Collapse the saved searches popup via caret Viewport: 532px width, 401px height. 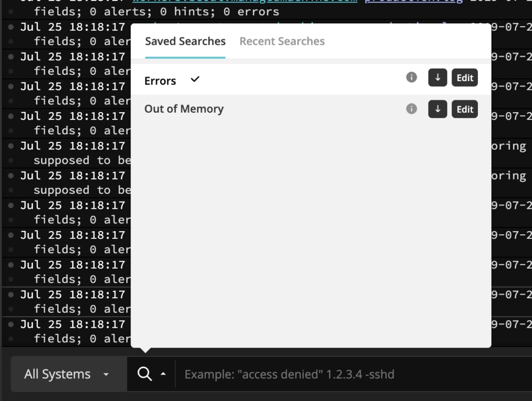pyautogui.click(x=163, y=374)
